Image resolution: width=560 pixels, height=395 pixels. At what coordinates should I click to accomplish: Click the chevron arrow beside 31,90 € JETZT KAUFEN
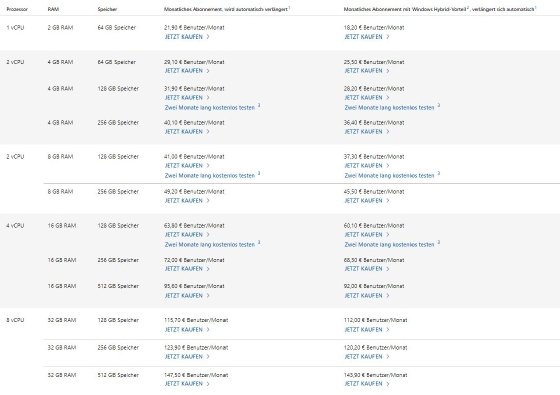(208, 98)
